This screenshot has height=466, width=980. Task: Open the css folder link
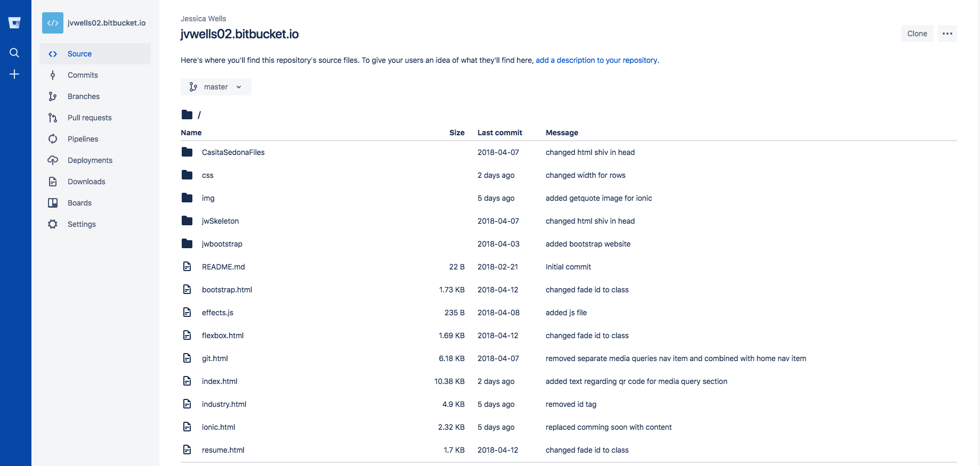point(208,175)
